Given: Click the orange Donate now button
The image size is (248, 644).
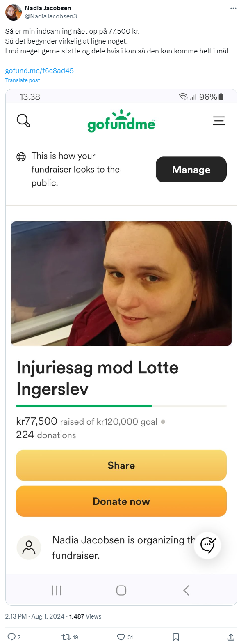Looking at the screenshot, I should pos(121,501).
